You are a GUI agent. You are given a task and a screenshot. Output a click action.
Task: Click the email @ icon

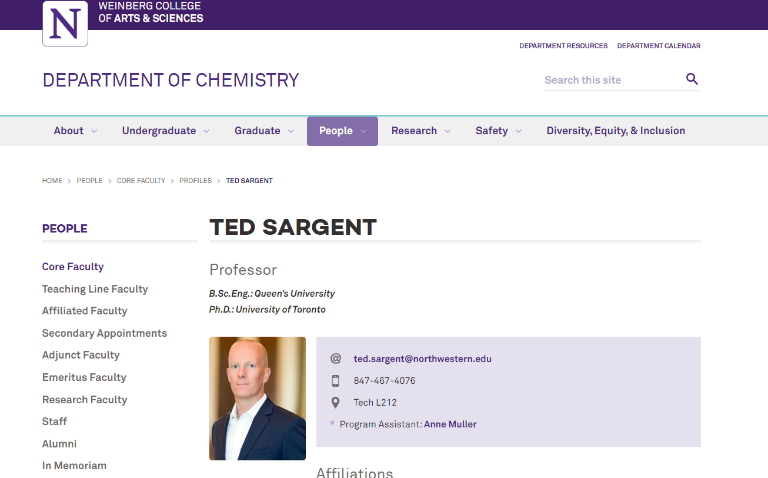click(x=336, y=358)
